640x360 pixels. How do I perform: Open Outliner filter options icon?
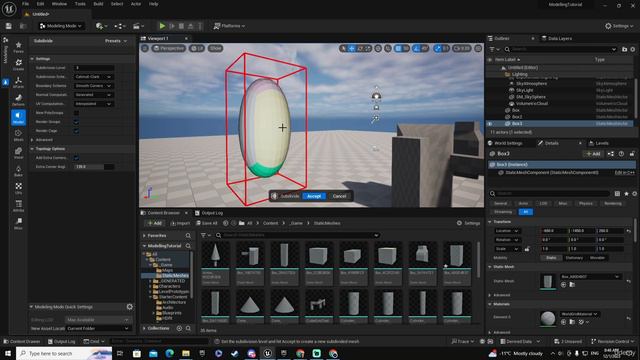pyautogui.click(x=494, y=49)
